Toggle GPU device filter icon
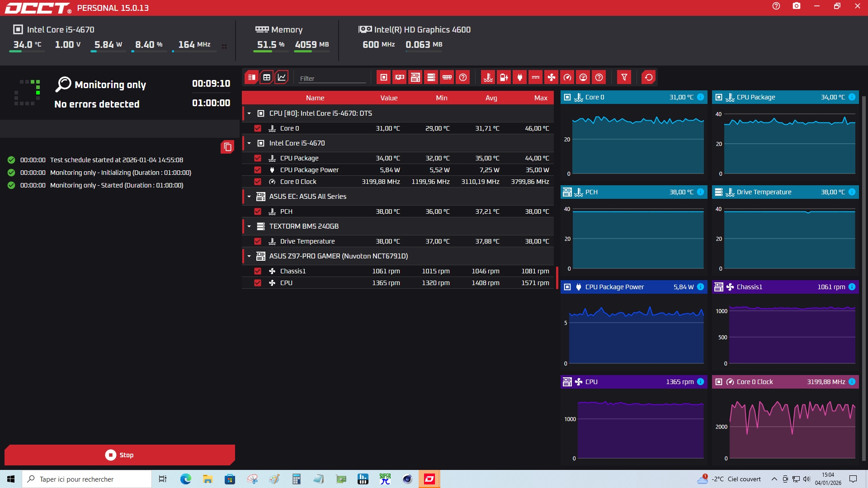This screenshot has height=488, width=868. coord(400,77)
